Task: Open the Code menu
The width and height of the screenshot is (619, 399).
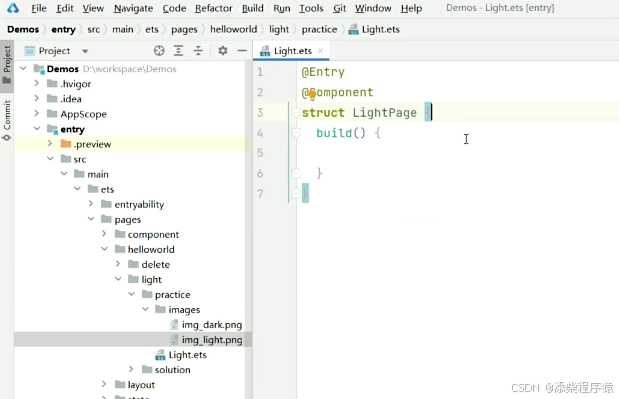Action: pyautogui.click(x=174, y=8)
